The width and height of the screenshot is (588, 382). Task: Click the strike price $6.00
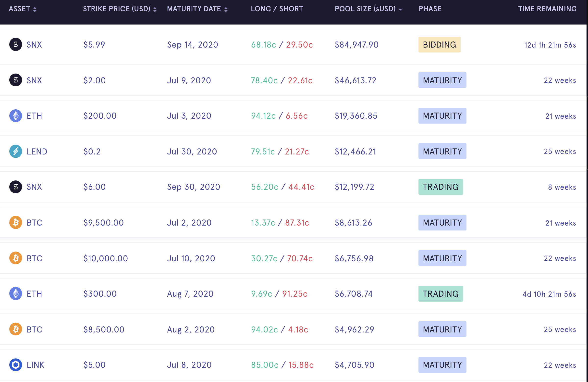pos(94,187)
